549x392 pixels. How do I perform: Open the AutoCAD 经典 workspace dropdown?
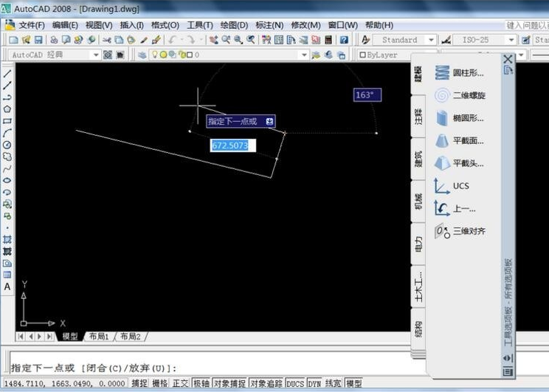[96, 55]
